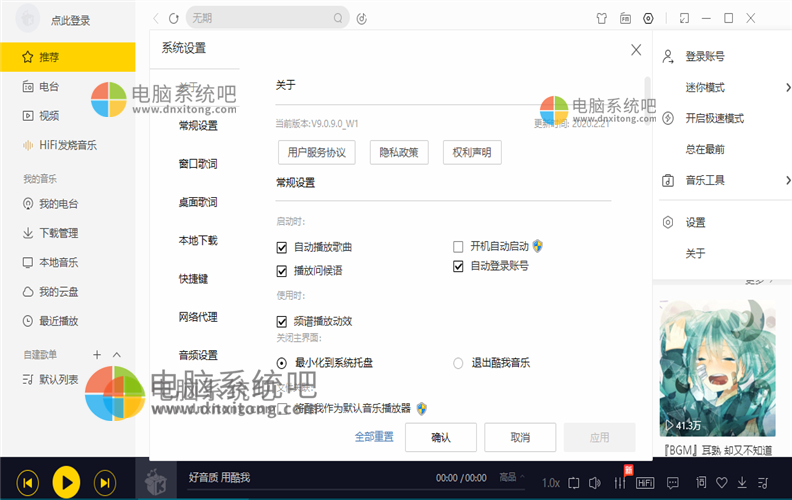Viewport: 792px width, 500px height.
Task: Click the FM radio icon in the title bar
Action: (x=625, y=19)
